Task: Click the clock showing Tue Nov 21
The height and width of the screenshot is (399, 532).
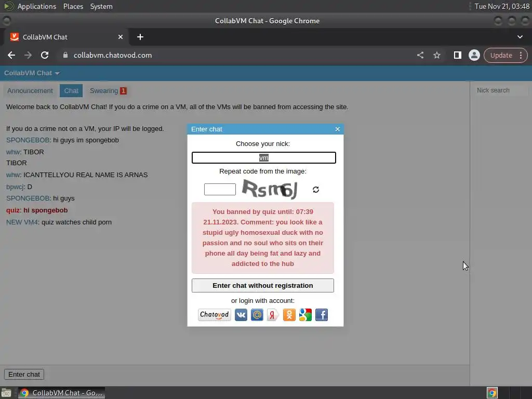Action: tap(502, 6)
